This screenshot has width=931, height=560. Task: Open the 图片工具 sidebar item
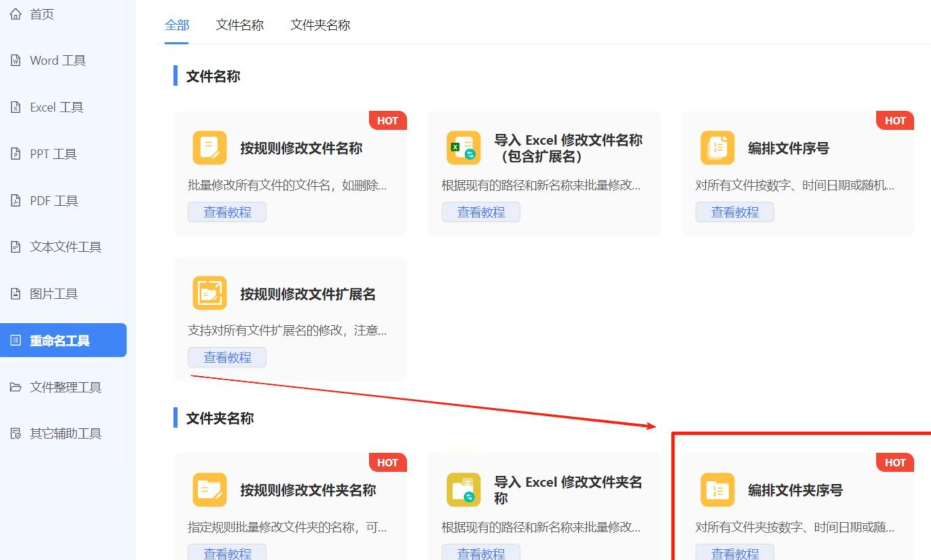53,294
